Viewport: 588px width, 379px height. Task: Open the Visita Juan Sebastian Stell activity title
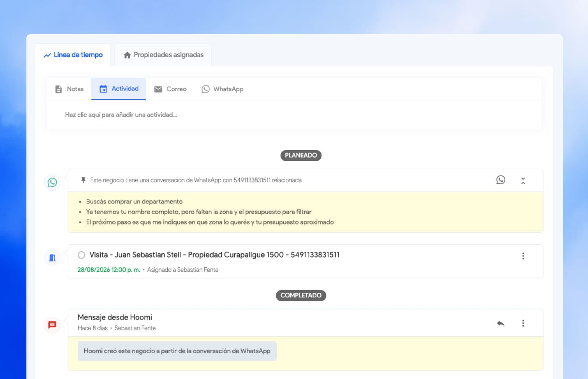214,255
